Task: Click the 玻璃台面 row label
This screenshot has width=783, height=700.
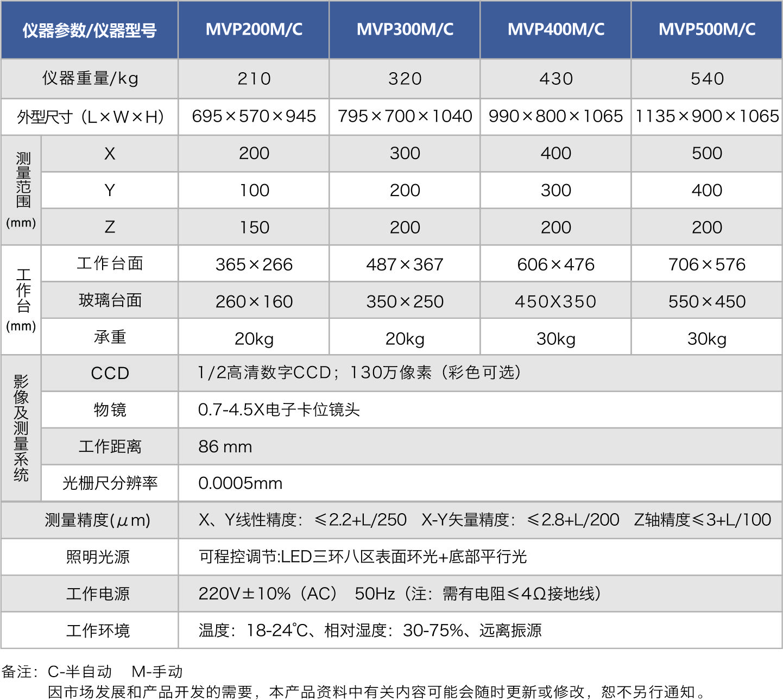Action: [110, 300]
